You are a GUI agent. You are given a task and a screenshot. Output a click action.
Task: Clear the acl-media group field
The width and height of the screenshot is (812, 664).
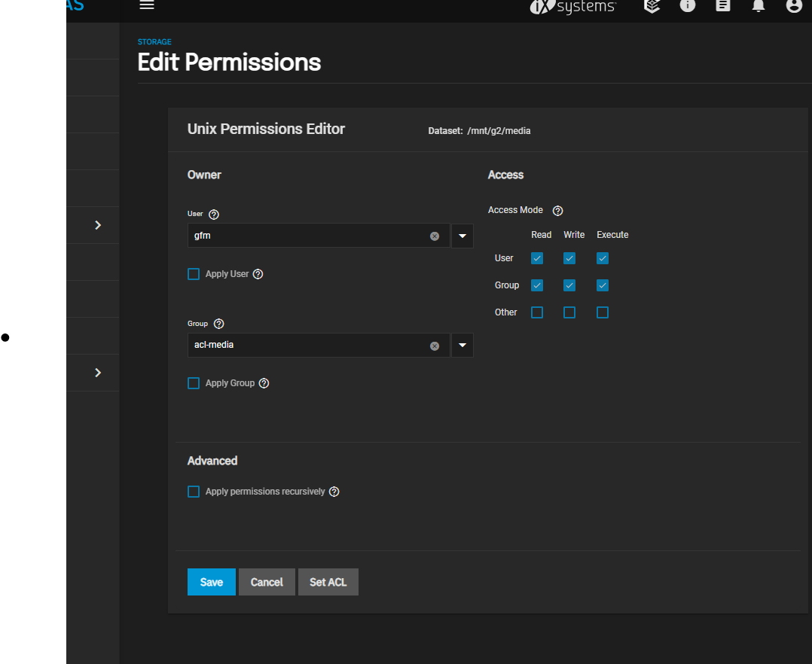pos(435,346)
